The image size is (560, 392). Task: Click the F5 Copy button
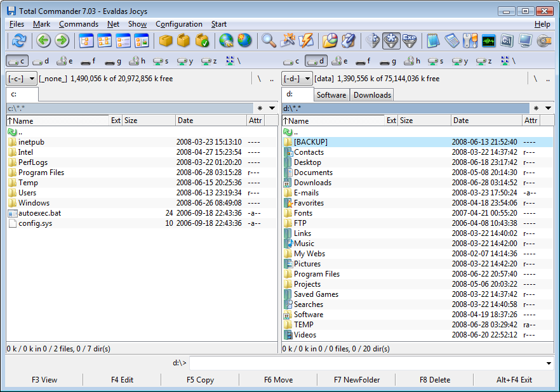pyautogui.click(x=200, y=380)
